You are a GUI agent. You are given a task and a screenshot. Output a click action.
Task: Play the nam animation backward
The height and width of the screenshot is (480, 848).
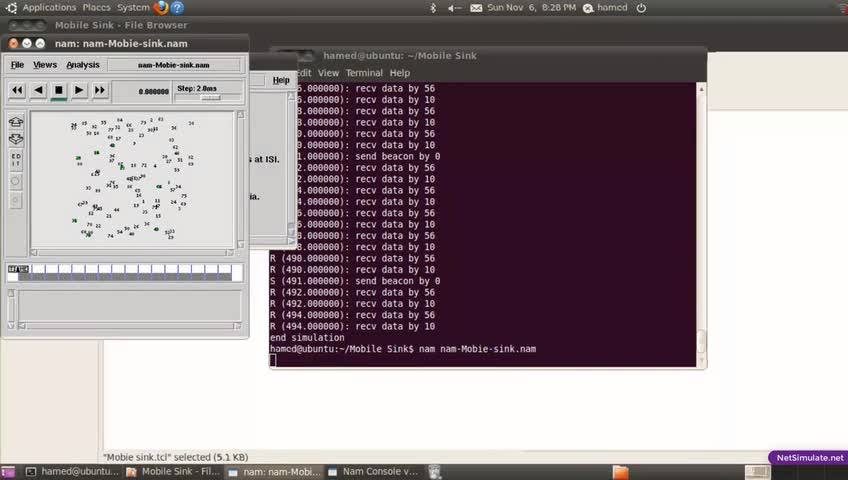[38, 90]
